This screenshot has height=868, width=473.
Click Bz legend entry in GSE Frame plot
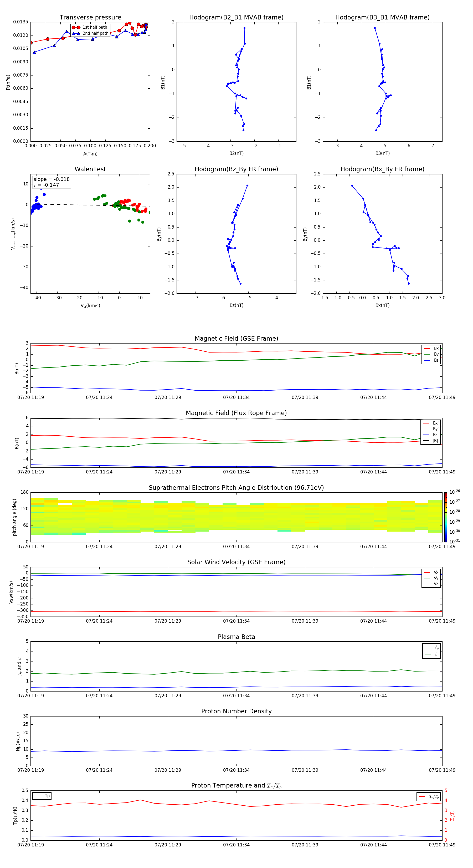click(431, 361)
